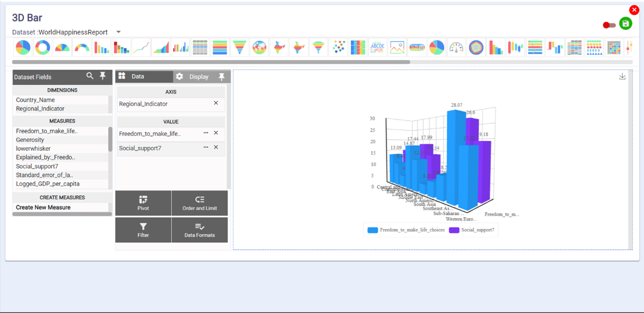Toggle Freedom_to_make_life_choices legend series
This screenshot has width=644, height=313.
click(406, 230)
